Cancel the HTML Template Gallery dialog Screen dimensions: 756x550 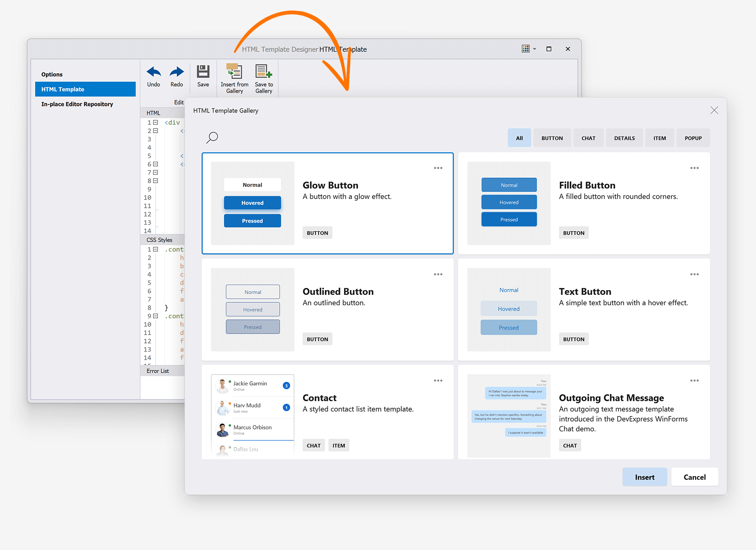[x=694, y=477]
